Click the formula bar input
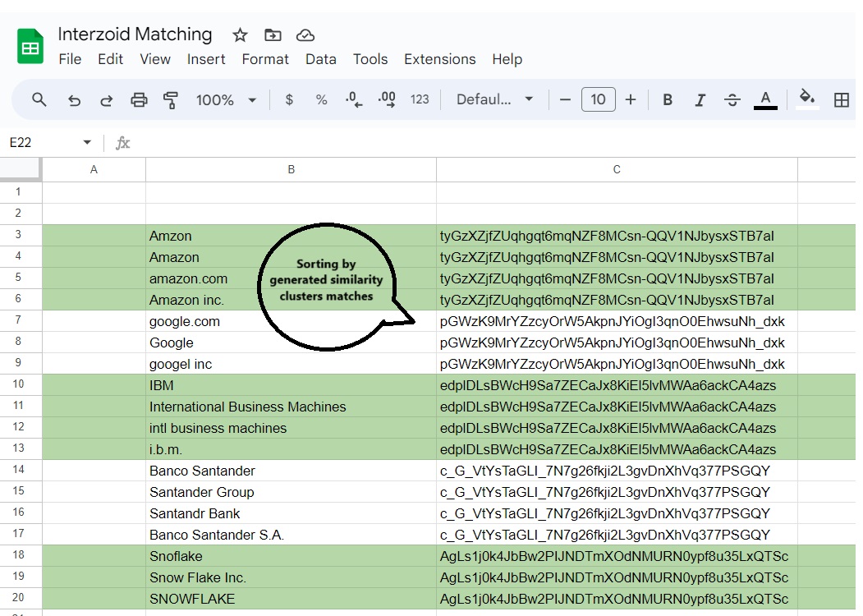Image resolution: width=863 pixels, height=616 pixels. pos(495,143)
